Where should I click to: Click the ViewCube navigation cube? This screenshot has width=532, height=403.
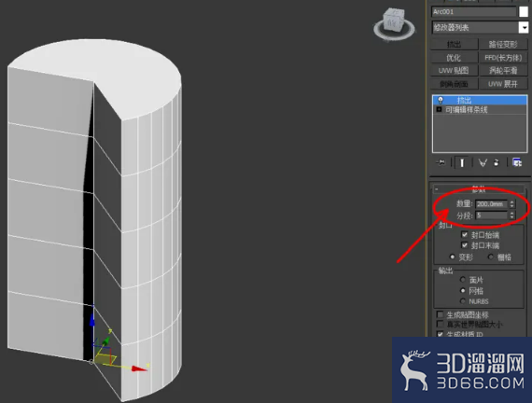[393, 20]
